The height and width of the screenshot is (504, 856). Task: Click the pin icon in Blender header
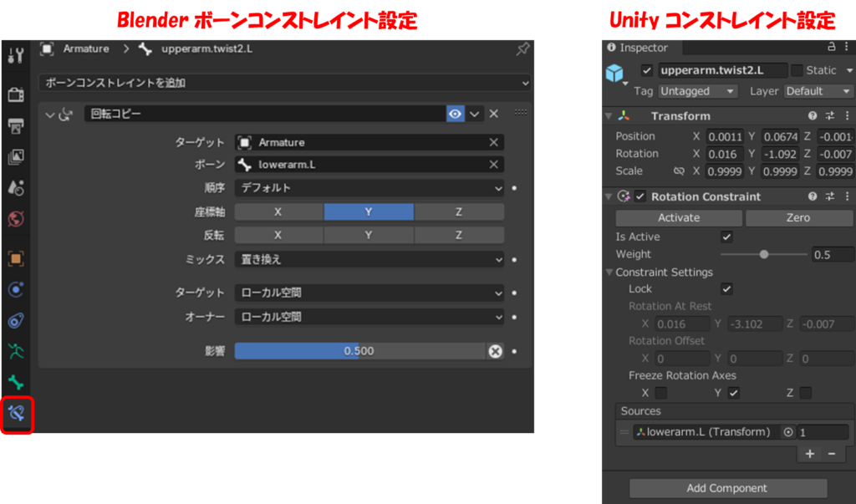click(522, 49)
